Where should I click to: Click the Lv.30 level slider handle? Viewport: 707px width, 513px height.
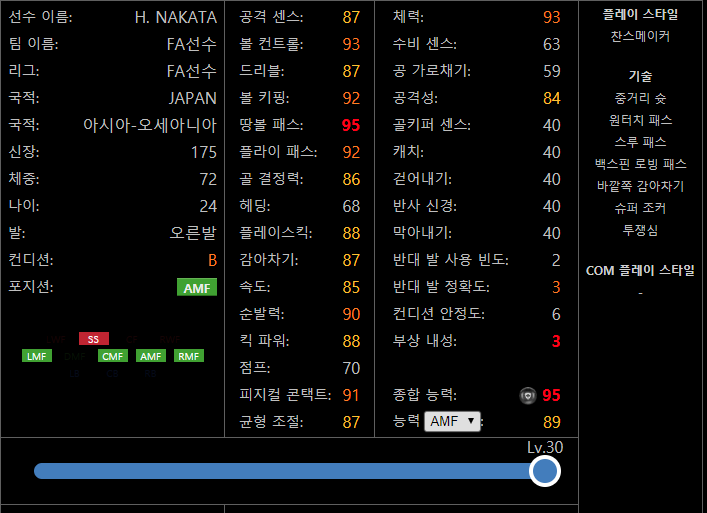pos(545,471)
